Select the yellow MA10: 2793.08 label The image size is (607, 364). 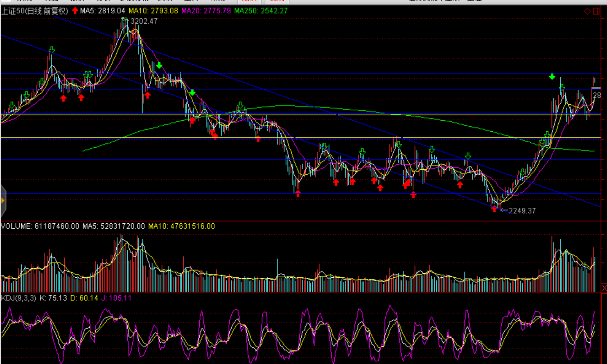(x=153, y=11)
